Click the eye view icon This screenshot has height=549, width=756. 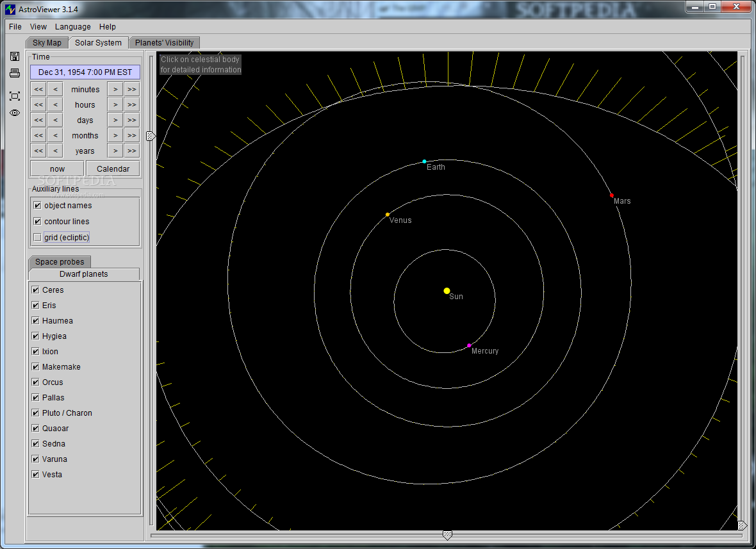pyautogui.click(x=15, y=113)
